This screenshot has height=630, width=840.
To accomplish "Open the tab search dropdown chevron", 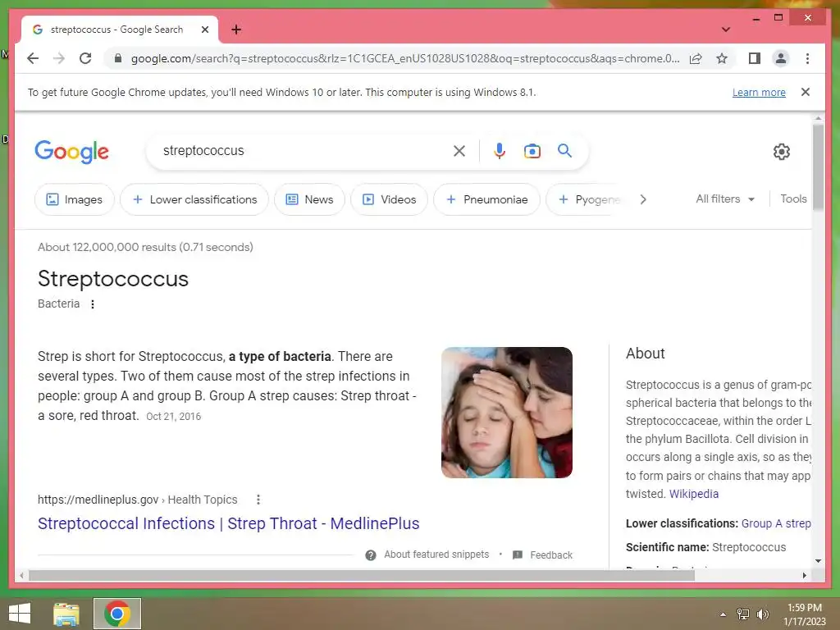I will pos(726,30).
